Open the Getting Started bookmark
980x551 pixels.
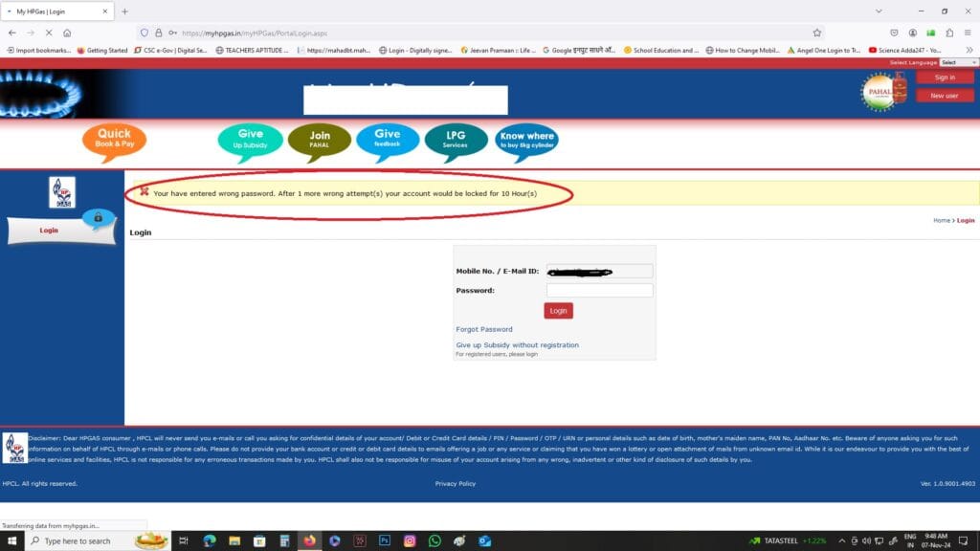click(102, 50)
